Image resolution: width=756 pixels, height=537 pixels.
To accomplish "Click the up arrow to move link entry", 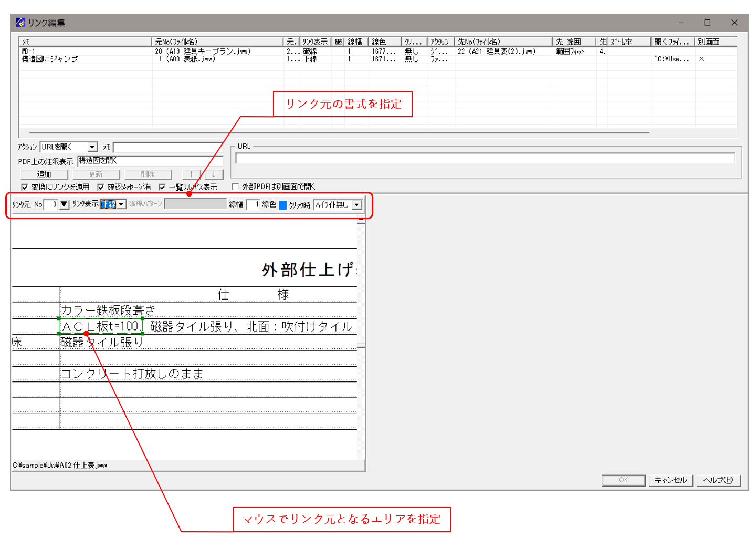I will [x=190, y=174].
